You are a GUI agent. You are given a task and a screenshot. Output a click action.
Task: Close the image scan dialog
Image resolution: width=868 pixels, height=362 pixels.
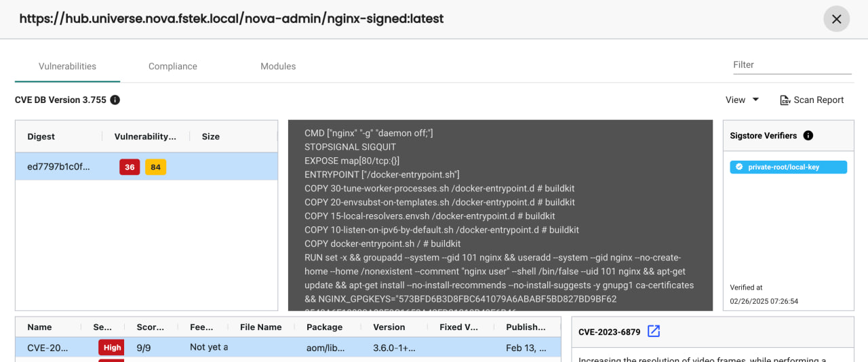(836, 19)
